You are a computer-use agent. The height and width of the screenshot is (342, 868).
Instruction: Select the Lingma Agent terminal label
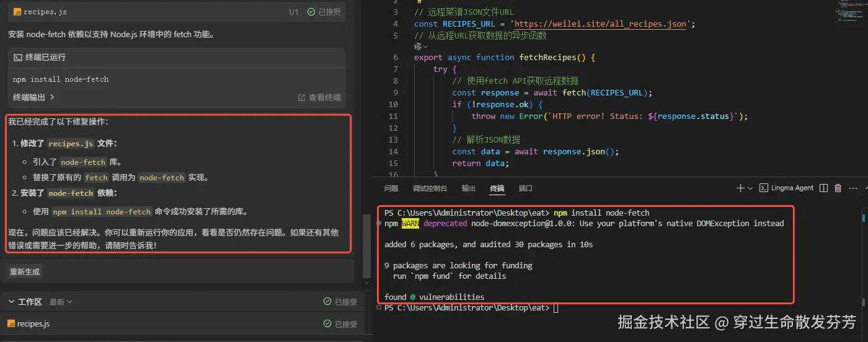coord(792,188)
